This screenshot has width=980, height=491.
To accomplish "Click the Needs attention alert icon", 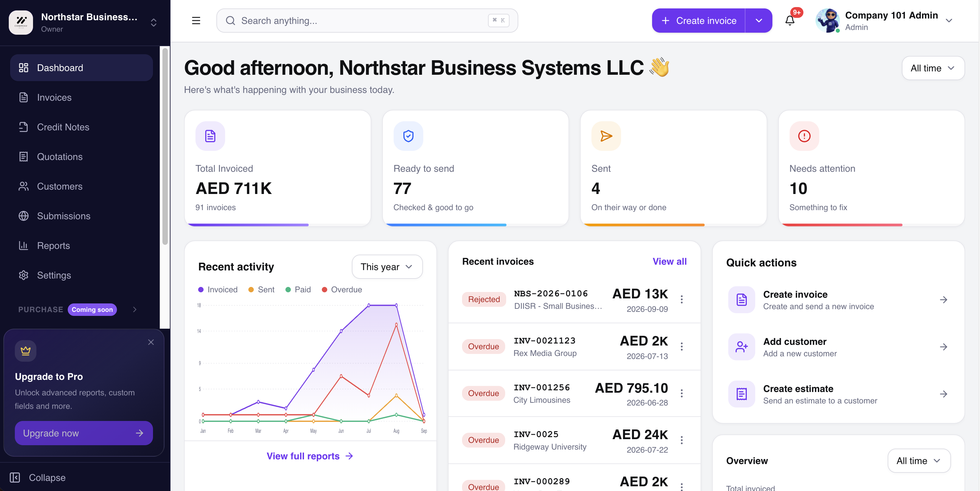I will [804, 136].
